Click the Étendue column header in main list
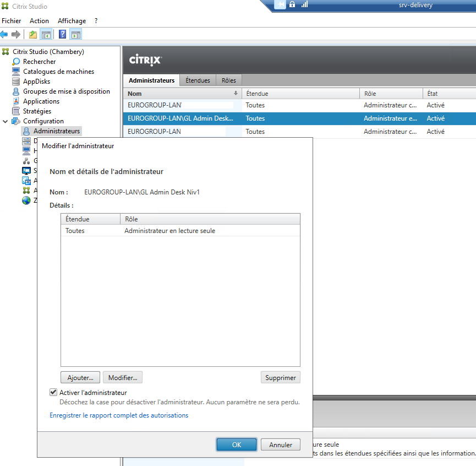Viewport: 476px width, 466px height. 300,94
